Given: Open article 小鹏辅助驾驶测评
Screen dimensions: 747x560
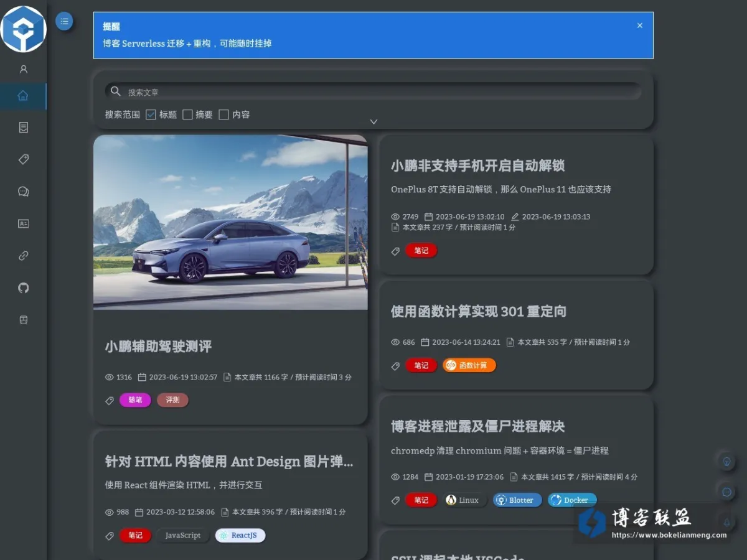Looking at the screenshot, I should coord(159,347).
